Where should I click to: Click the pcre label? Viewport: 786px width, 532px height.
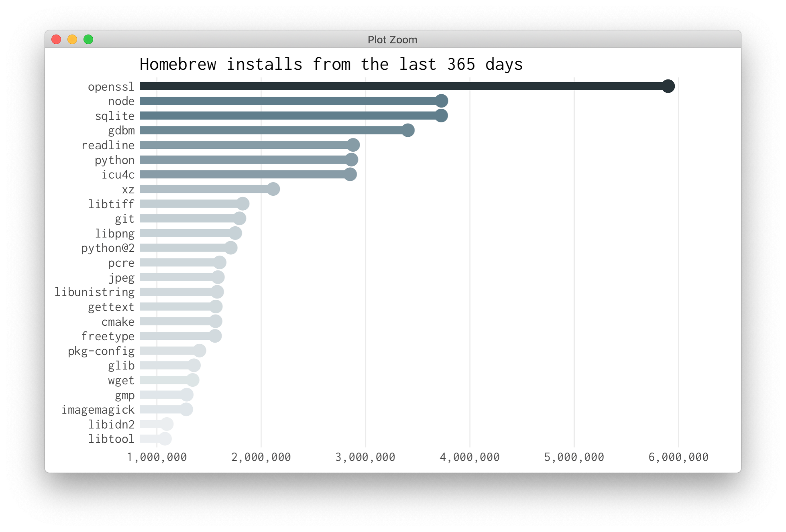click(121, 264)
